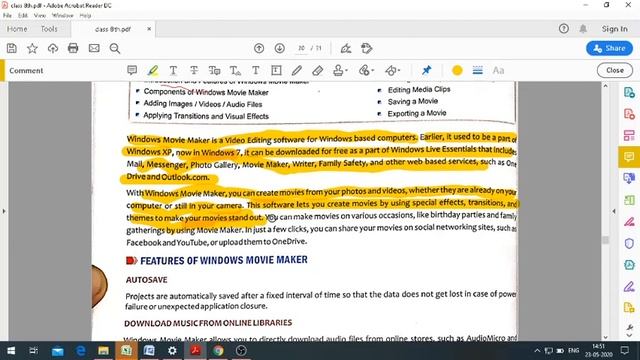
Task: Open Settings gear on taskbar
Action: coord(172,351)
